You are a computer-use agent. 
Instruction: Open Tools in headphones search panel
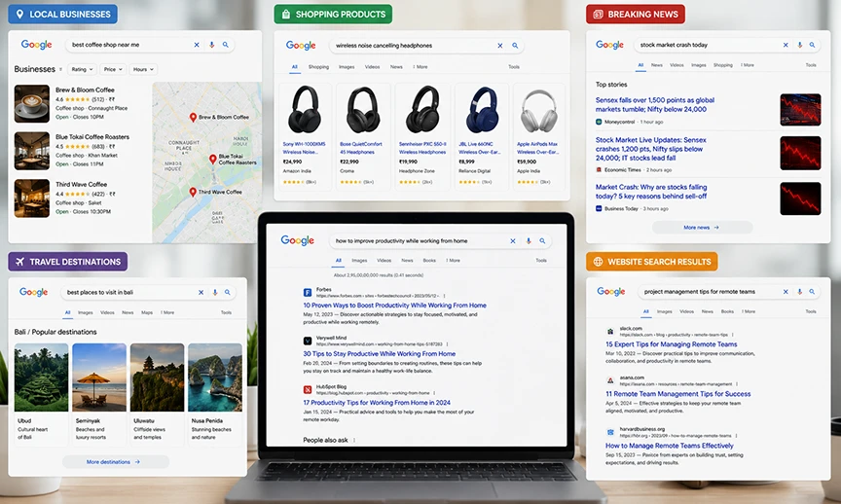(514, 67)
